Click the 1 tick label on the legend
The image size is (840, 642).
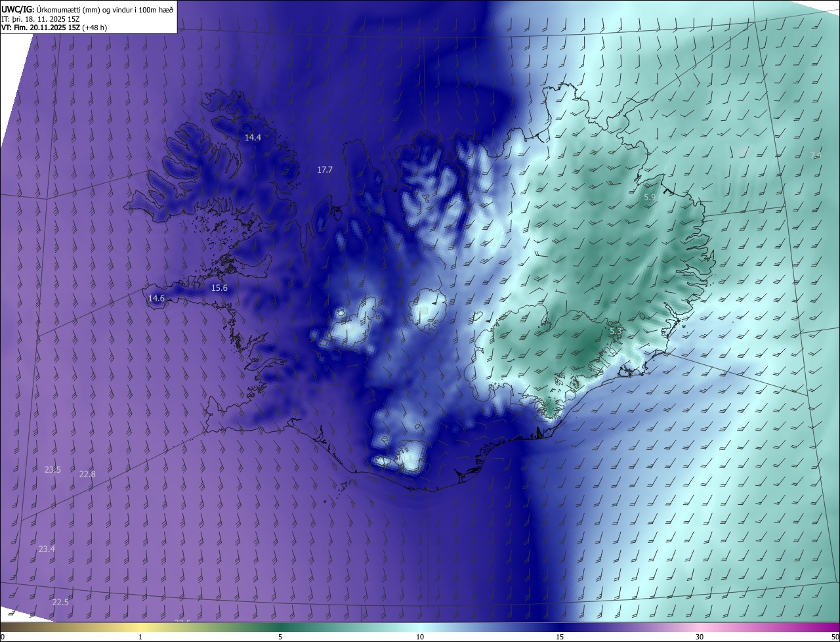140,637
